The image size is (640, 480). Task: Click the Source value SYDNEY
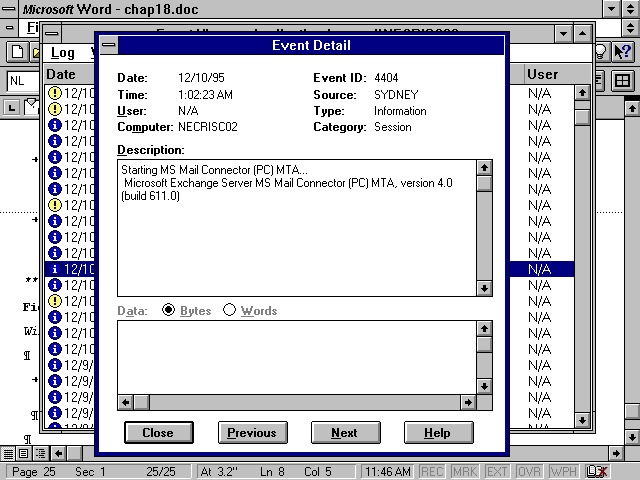tap(396, 95)
